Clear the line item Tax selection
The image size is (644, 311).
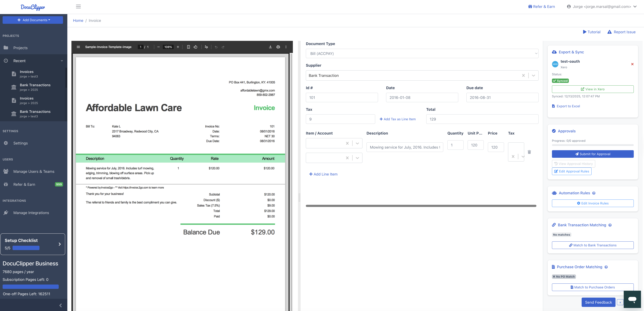pos(513,156)
